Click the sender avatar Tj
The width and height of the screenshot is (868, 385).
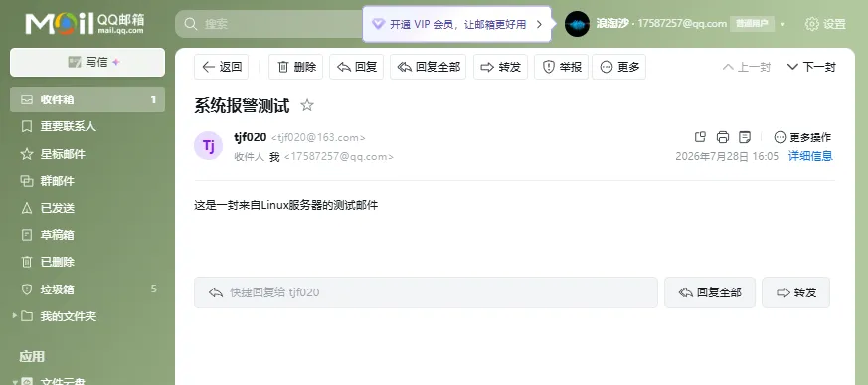coord(208,146)
